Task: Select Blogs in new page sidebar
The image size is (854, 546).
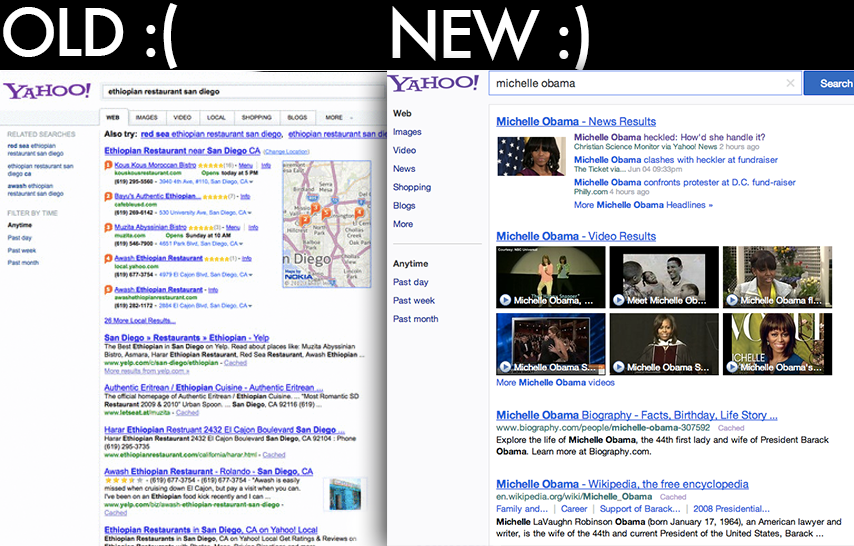Action: click(x=404, y=206)
